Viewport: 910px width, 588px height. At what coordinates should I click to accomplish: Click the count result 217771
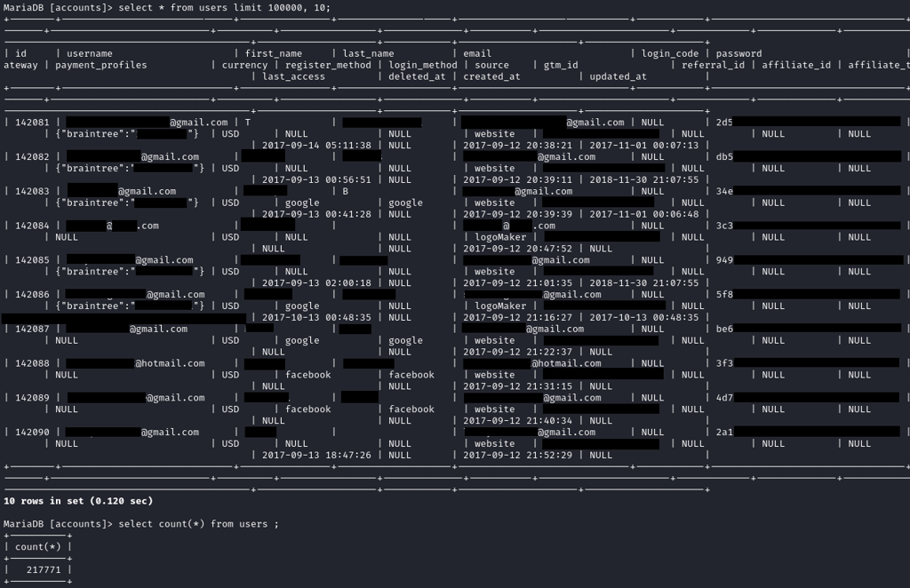[x=44, y=570]
